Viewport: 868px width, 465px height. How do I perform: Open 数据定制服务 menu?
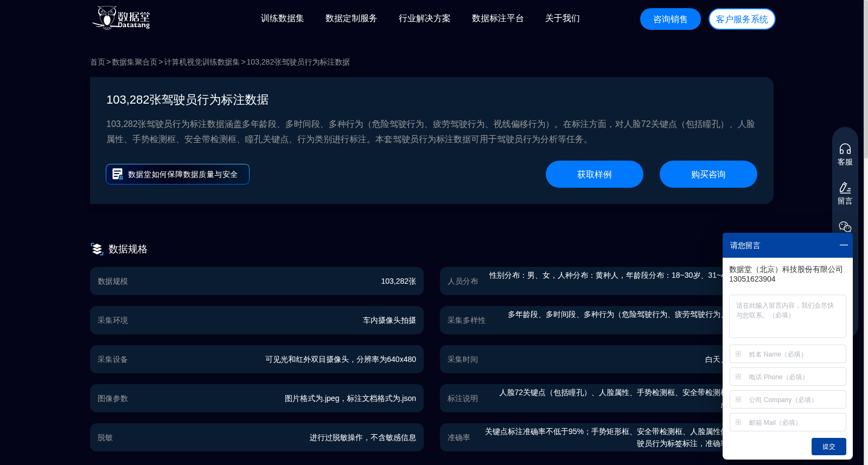(351, 18)
